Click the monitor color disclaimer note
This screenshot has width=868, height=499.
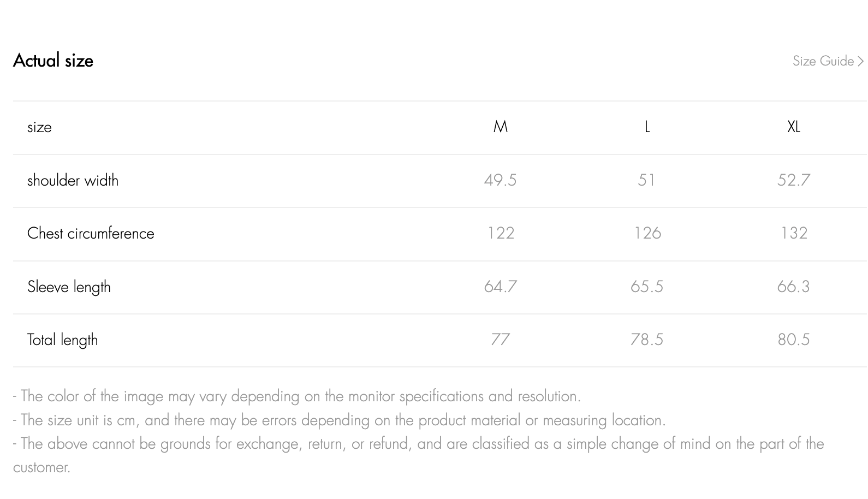point(297,396)
